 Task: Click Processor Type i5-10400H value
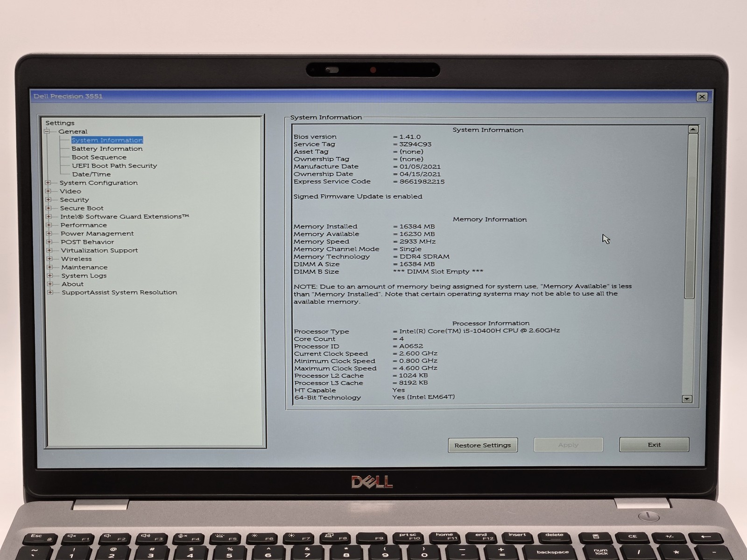point(479,330)
